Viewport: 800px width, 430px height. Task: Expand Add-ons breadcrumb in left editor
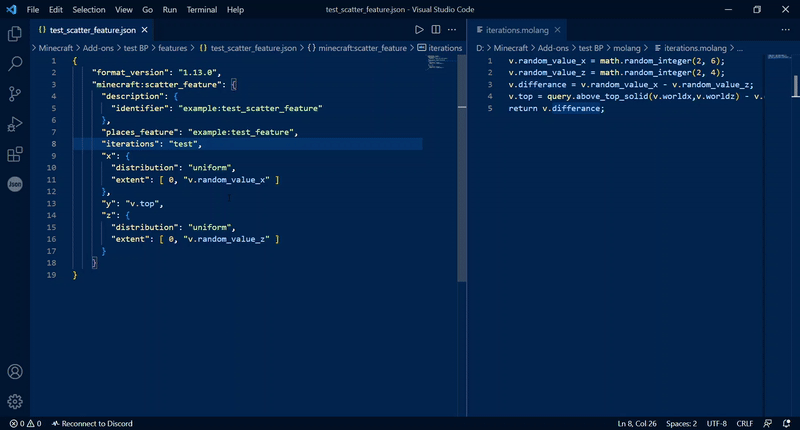pos(98,48)
